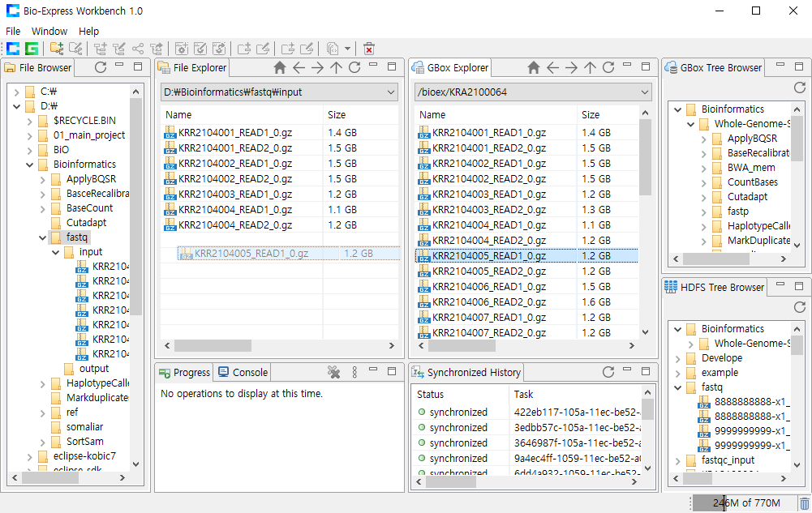Select KRR2104003_READ2_0.gz in GBox Explorer

pos(489,209)
